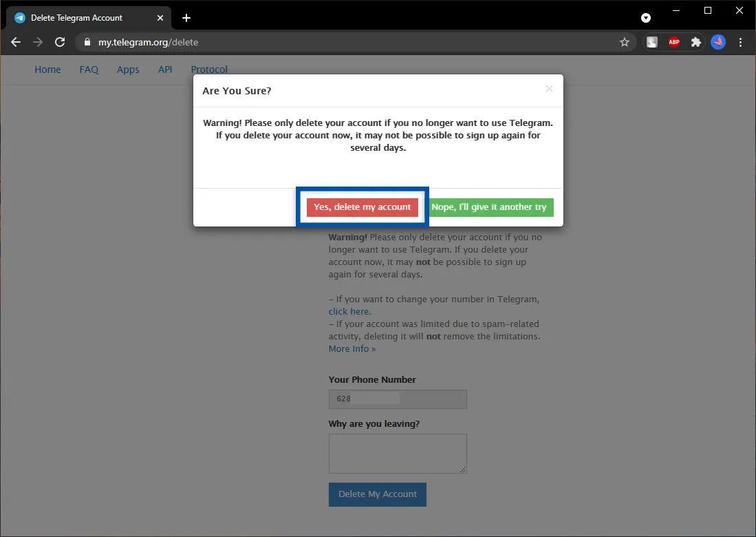The height and width of the screenshot is (537, 756).
Task: Click Yes, delete my account
Action: coord(363,207)
